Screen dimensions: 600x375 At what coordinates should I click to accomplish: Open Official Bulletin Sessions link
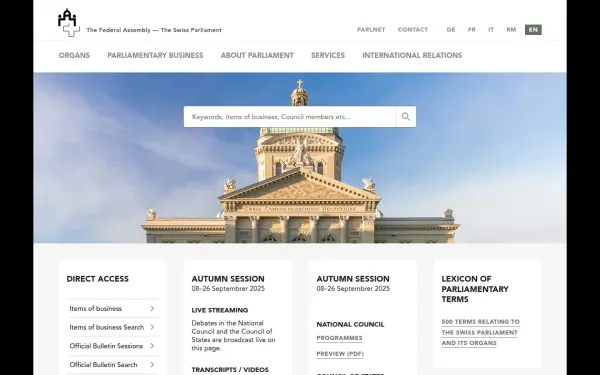106,346
